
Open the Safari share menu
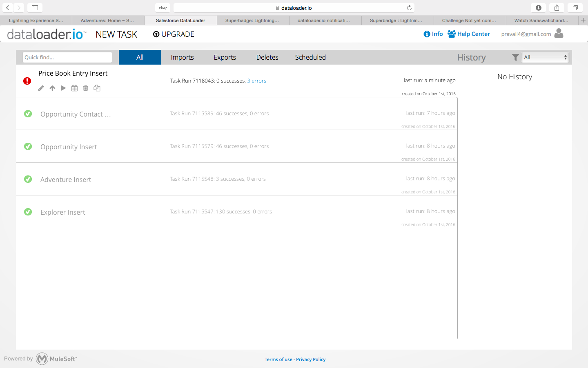point(557,8)
